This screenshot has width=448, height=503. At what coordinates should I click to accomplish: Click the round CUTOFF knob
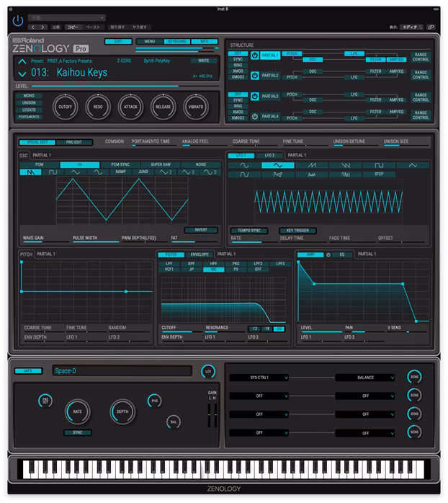coord(66,107)
